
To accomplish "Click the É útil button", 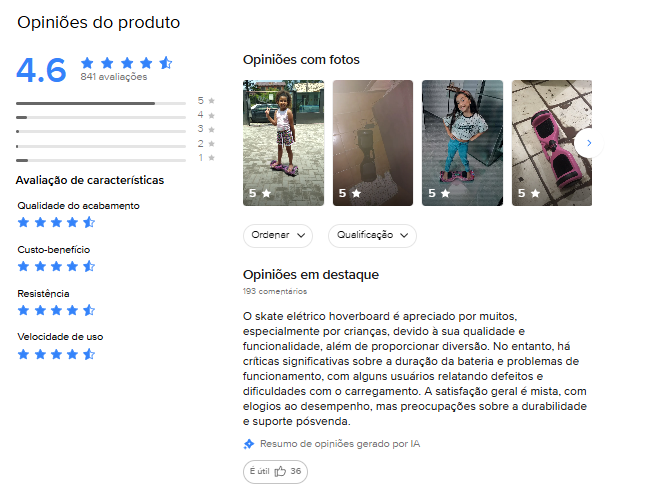I will pyautogui.click(x=275, y=472).
